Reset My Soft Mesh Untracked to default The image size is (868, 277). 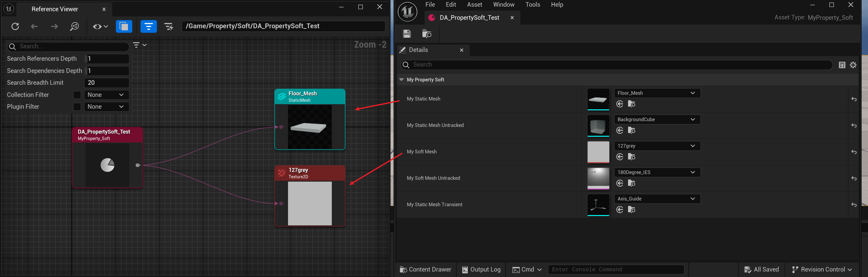(853, 178)
